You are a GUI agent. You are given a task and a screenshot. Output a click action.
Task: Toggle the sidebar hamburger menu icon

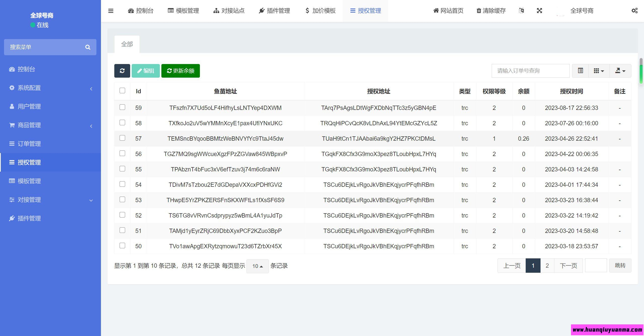pyautogui.click(x=111, y=11)
